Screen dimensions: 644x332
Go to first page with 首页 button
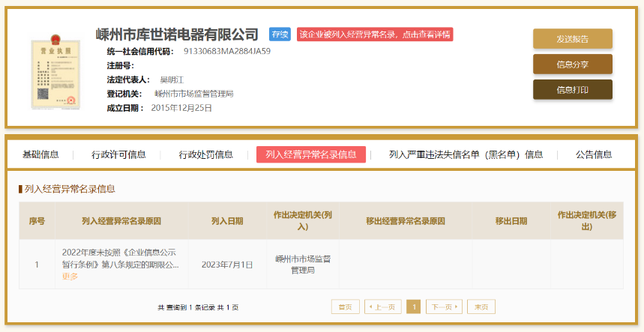[x=346, y=307]
